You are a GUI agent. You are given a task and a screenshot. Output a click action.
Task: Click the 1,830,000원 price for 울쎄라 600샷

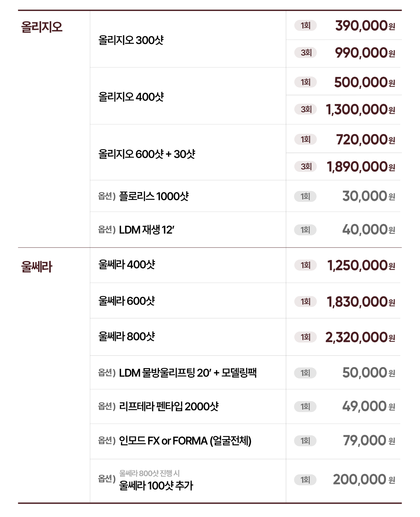[x=361, y=302]
